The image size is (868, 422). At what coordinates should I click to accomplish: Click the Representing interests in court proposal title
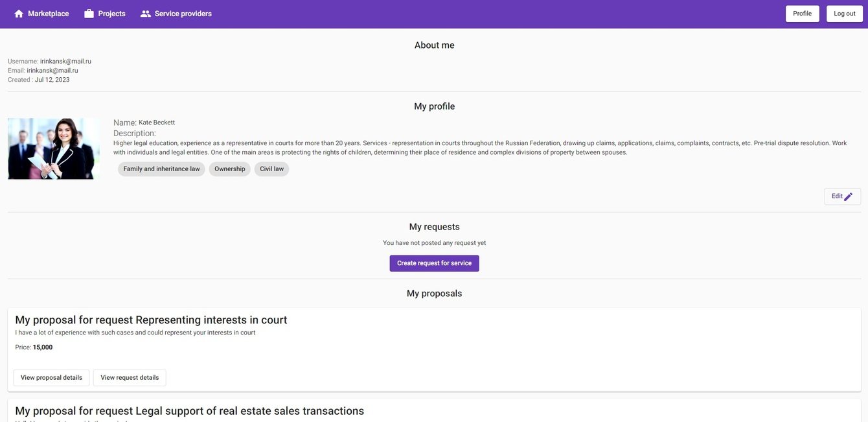pyautogui.click(x=151, y=320)
